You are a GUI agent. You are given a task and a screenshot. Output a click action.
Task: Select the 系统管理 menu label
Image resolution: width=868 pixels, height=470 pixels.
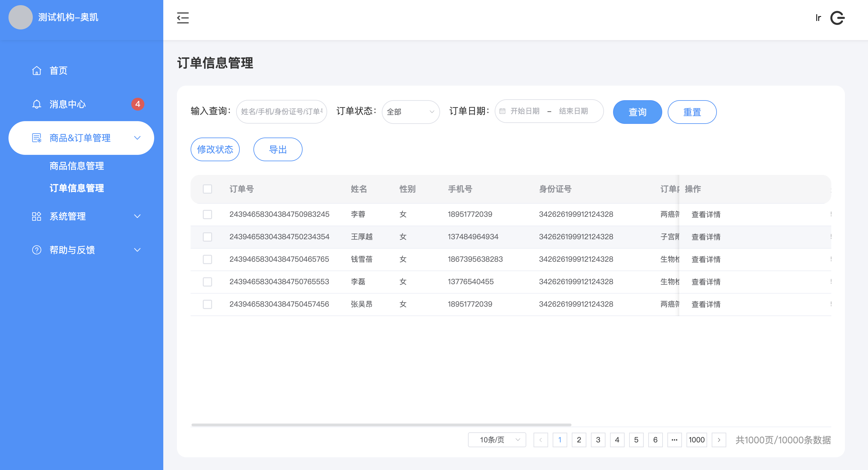coord(67,216)
